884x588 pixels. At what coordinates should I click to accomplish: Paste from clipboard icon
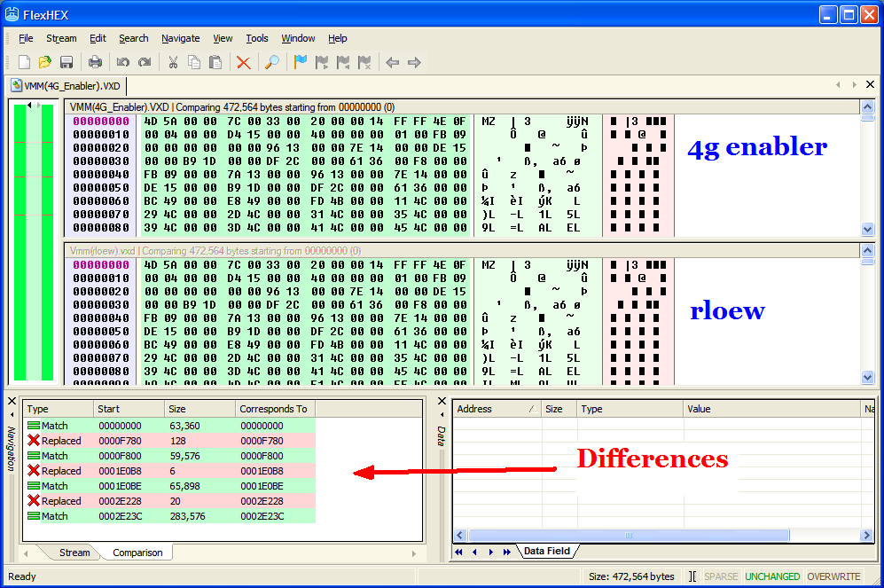(x=215, y=62)
